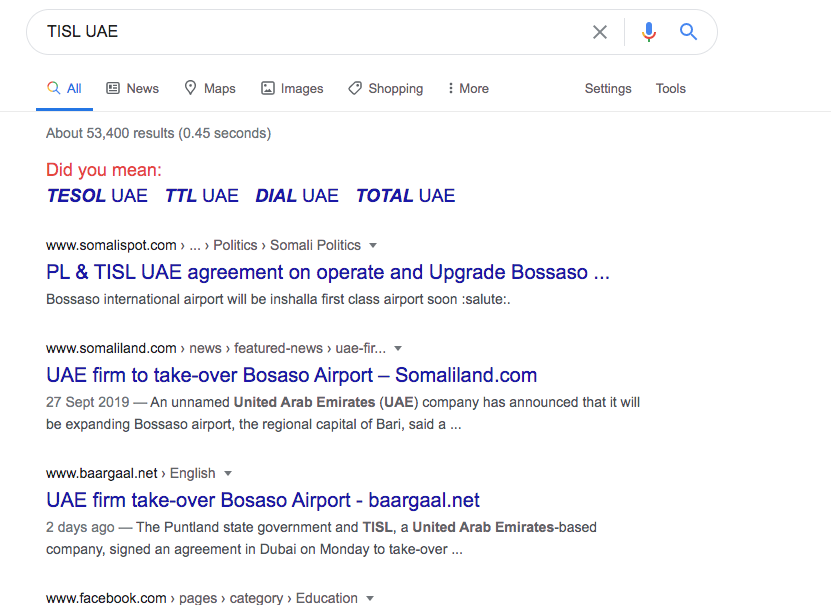This screenshot has width=831, height=605.
Task: Expand dropdown arrow beside somaliland.com result
Action: pyautogui.click(x=398, y=349)
